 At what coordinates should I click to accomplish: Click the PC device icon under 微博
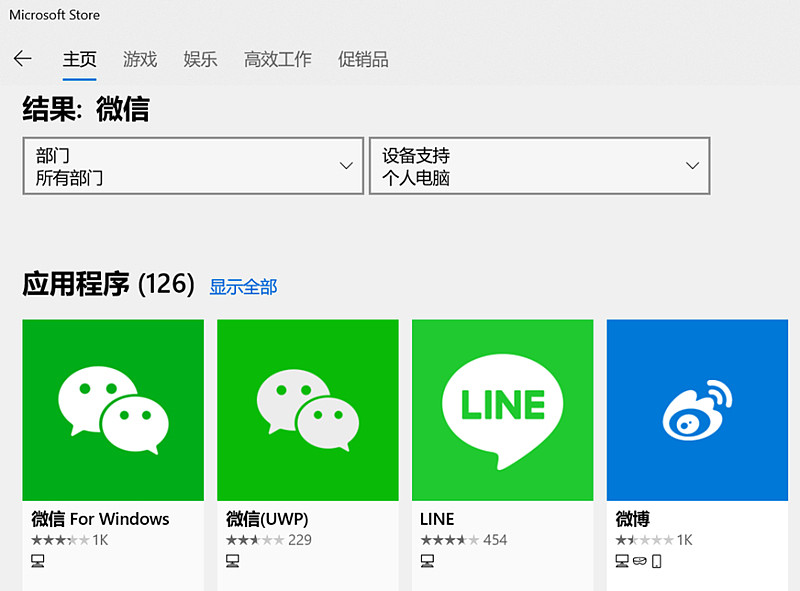[622, 561]
